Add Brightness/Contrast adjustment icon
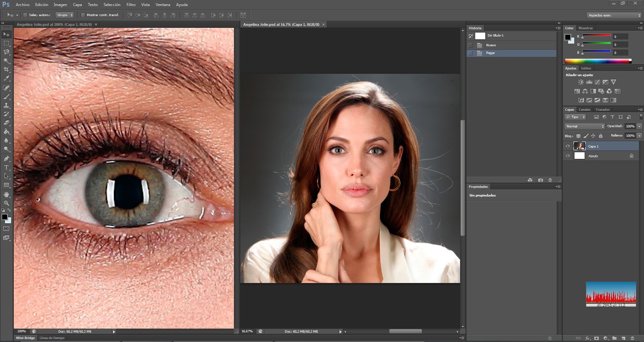This screenshot has height=342, width=644. (581, 82)
